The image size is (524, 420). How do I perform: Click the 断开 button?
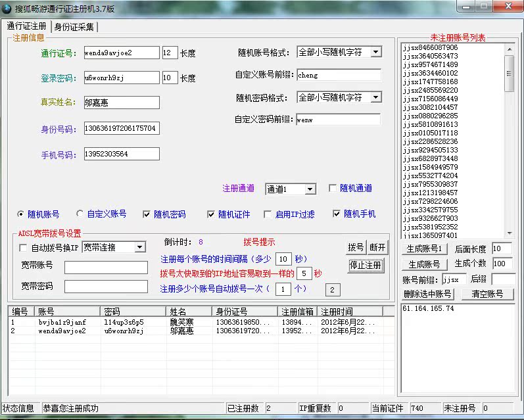(377, 247)
